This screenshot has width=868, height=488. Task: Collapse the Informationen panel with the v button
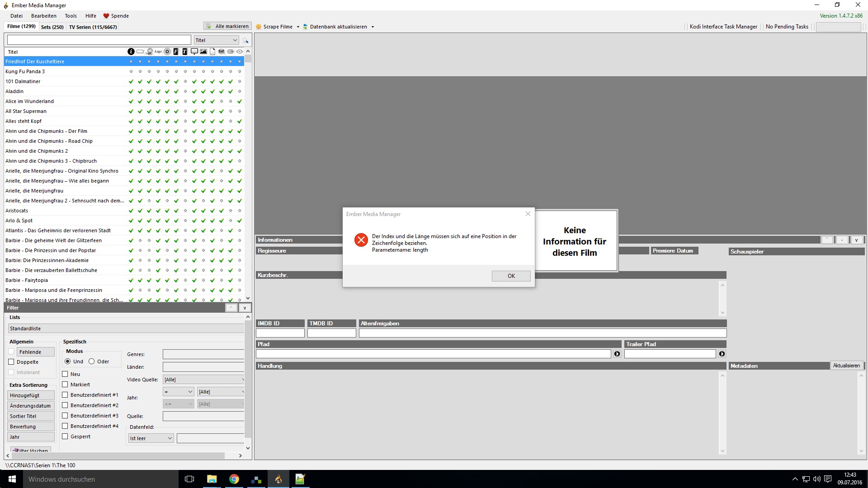[856, 240]
